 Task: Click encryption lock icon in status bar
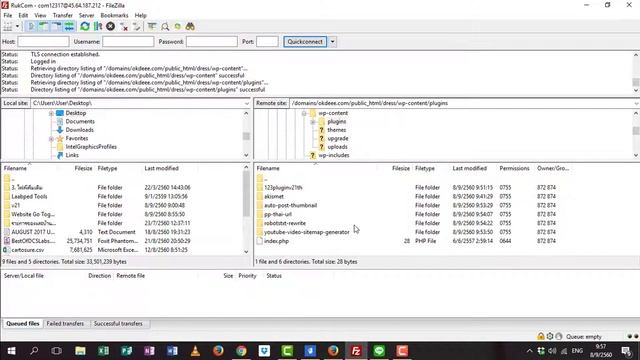click(541, 337)
